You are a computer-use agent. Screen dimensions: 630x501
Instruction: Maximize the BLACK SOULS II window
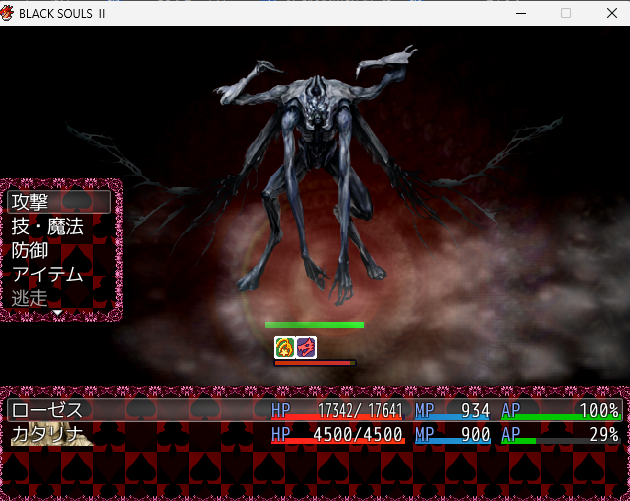click(x=566, y=13)
